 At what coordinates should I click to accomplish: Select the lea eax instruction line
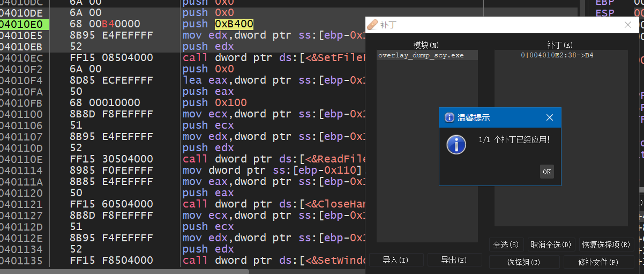[x=274, y=80]
